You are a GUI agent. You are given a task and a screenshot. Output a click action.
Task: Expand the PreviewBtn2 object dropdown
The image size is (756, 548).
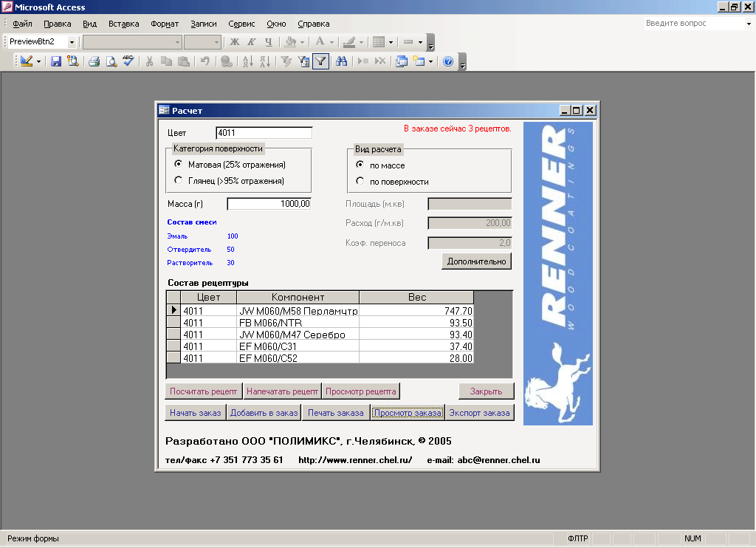pyautogui.click(x=72, y=42)
